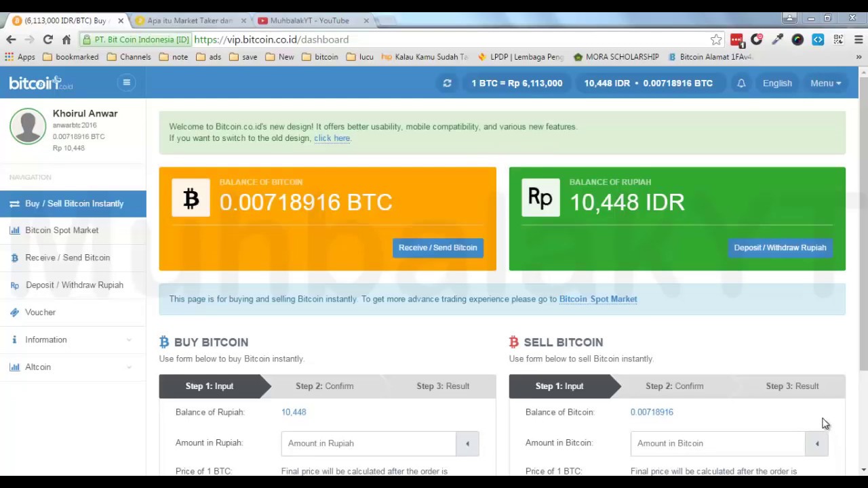868x488 pixels.
Task: Click the eyedropper extension icon
Action: pos(777,40)
